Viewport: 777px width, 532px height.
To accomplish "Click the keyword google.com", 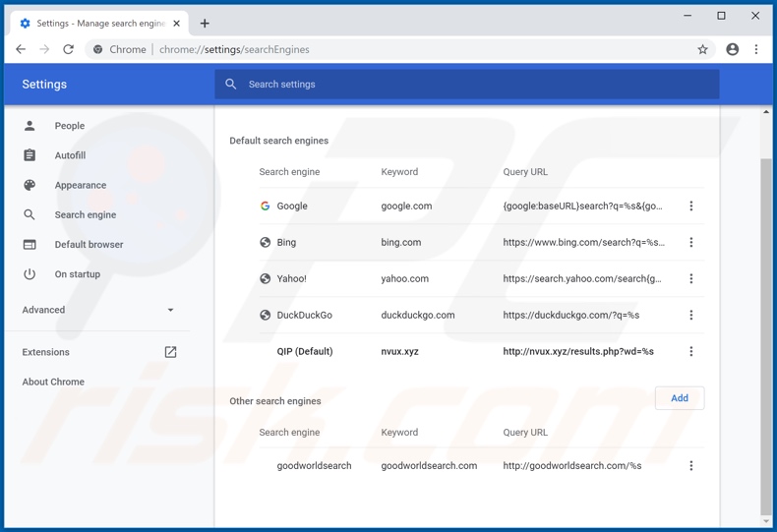I will coord(406,207).
